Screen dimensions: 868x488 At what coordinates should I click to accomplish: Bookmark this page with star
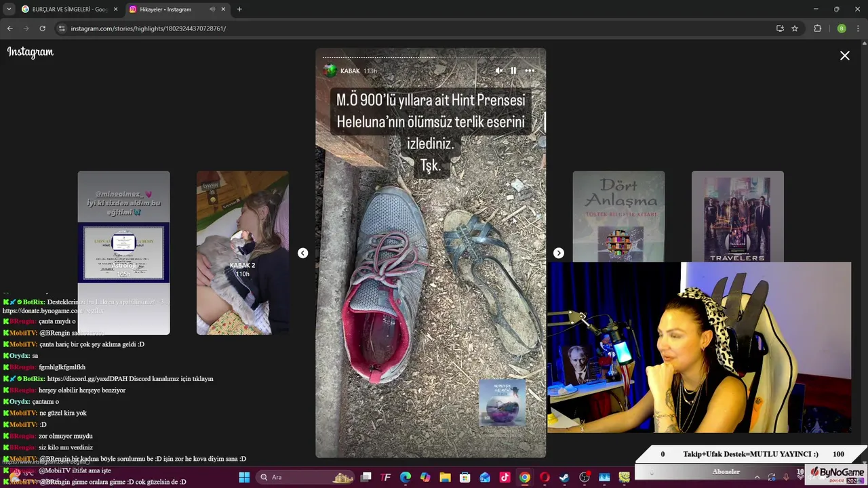tap(795, 28)
